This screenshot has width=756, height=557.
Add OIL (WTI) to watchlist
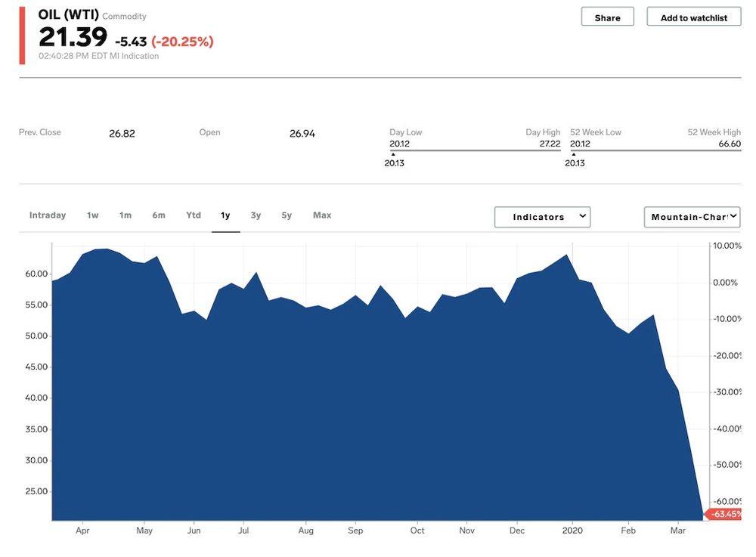693,17
